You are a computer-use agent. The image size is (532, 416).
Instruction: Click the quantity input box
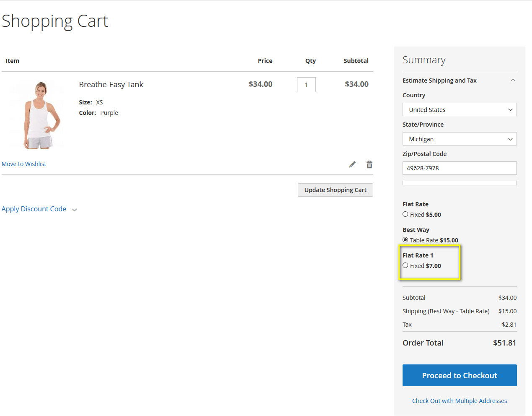coord(306,85)
